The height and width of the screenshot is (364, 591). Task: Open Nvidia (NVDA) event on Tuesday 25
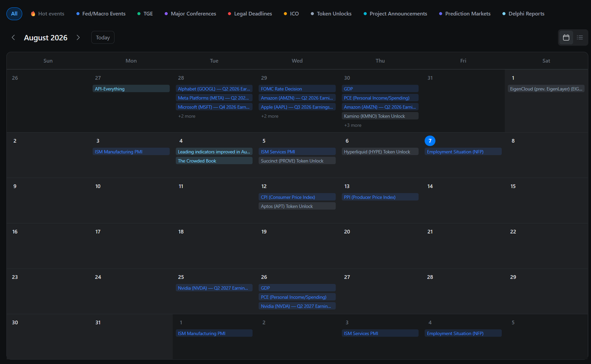[214, 288]
